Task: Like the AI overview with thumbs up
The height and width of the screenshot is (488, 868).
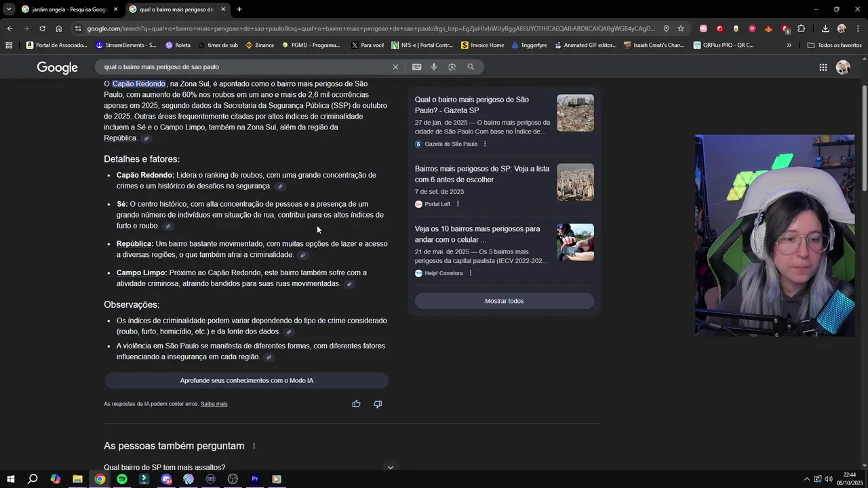Action: pos(356,404)
